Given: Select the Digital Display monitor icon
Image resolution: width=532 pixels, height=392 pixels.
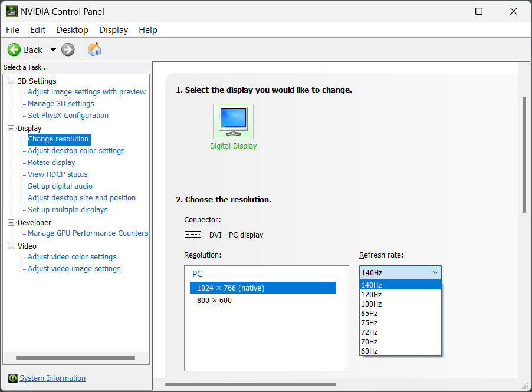Looking at the screenshot, I should pos(233,121).
